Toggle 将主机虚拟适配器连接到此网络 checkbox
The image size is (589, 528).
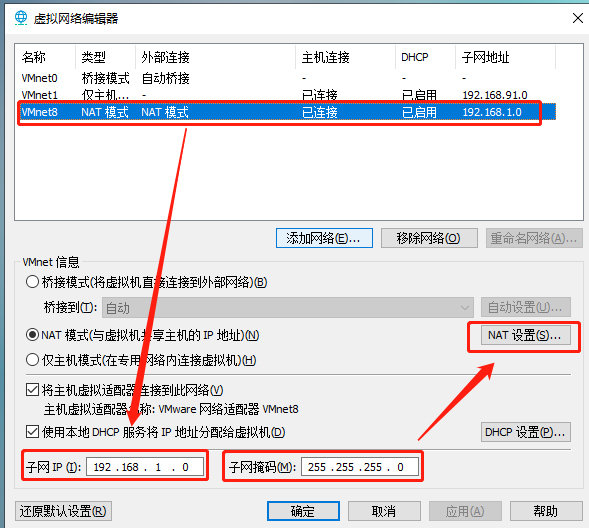point(32,390)
